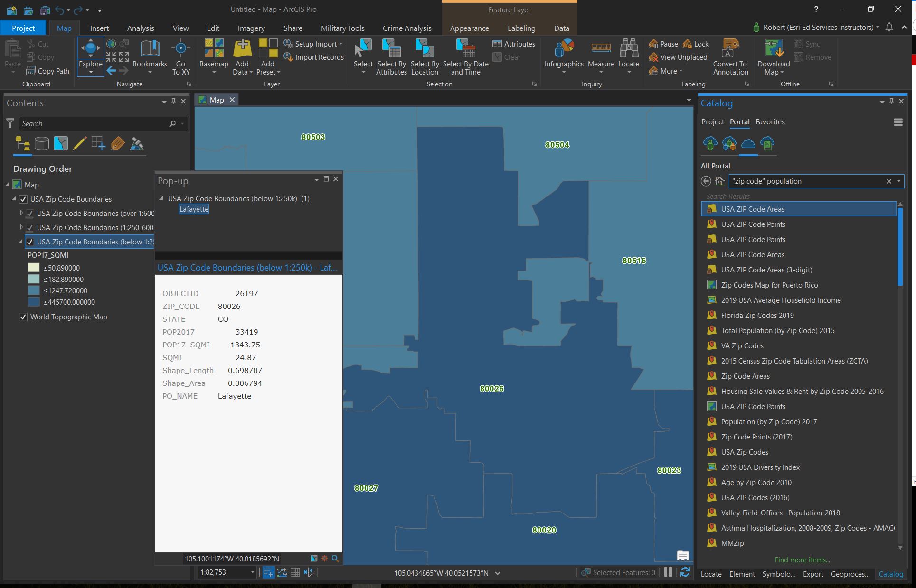Click the Add Preset icon
916x588 pixels.
(x=268, y=48)
